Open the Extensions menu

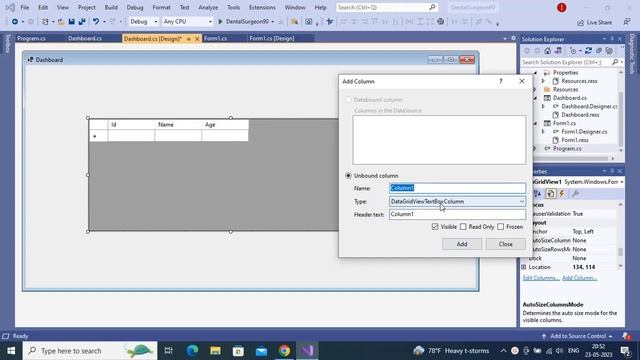(262, 7)
